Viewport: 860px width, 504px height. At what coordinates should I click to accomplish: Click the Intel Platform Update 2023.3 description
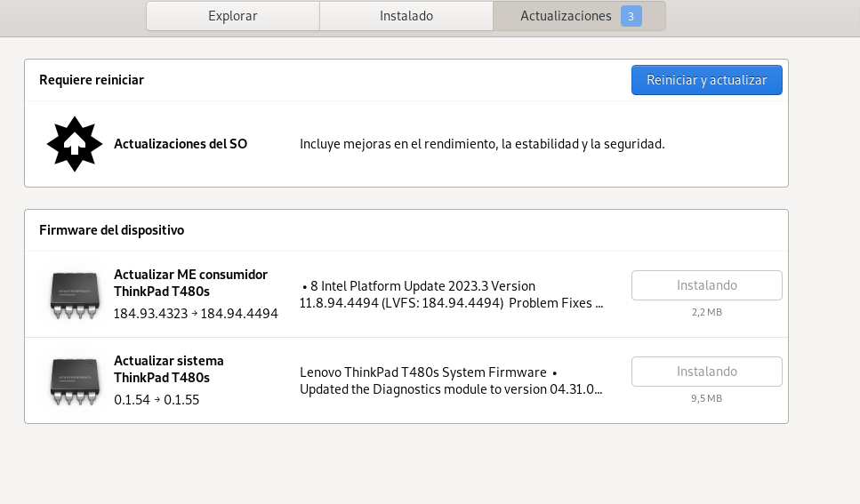452,294
